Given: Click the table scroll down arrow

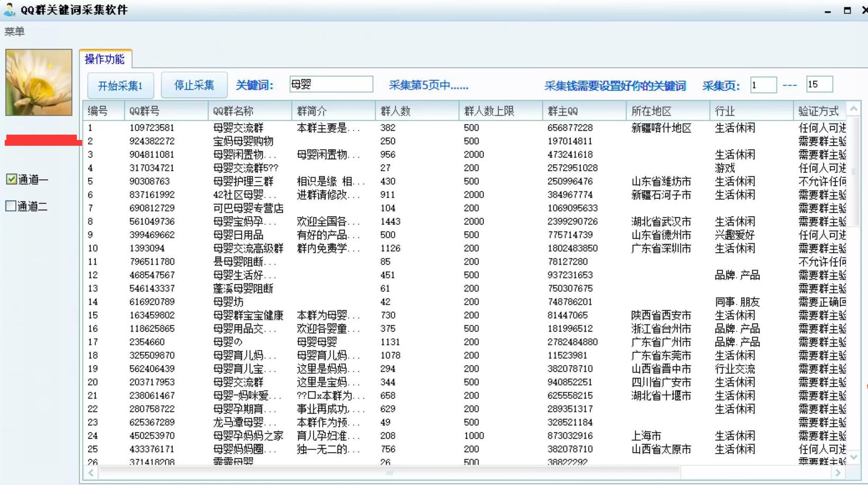Looking at the screenshot, I should pos(853,456).
